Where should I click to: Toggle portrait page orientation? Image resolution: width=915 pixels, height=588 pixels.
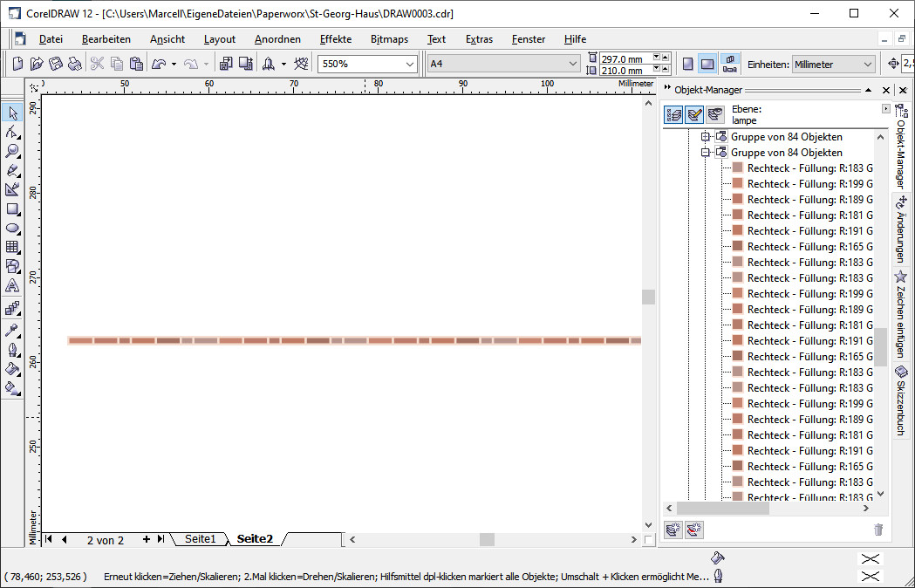(x=688, y=64)
